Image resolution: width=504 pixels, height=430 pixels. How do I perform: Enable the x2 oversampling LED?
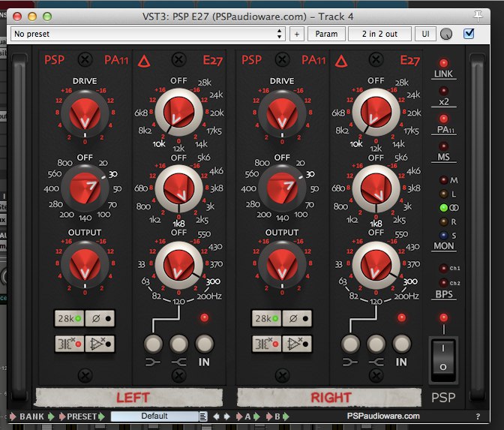pyautogui.click(x=444, y=92)
